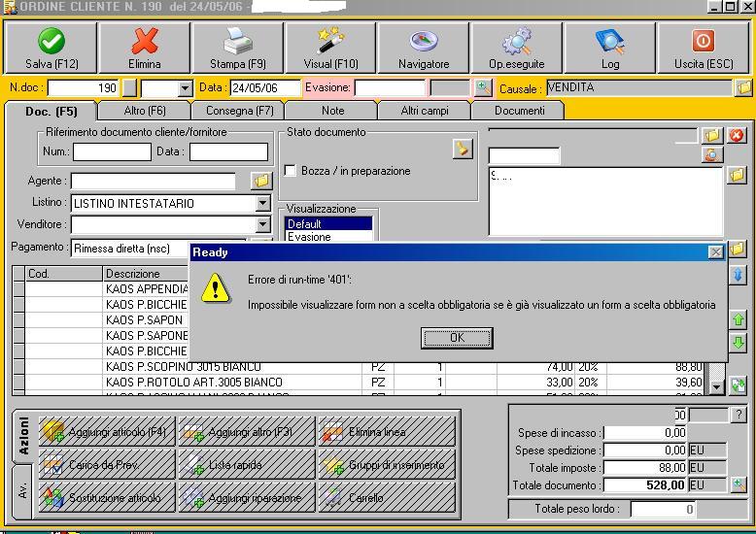
Task: Click folder icon beside red delete icon
Action: pos(712,135)
